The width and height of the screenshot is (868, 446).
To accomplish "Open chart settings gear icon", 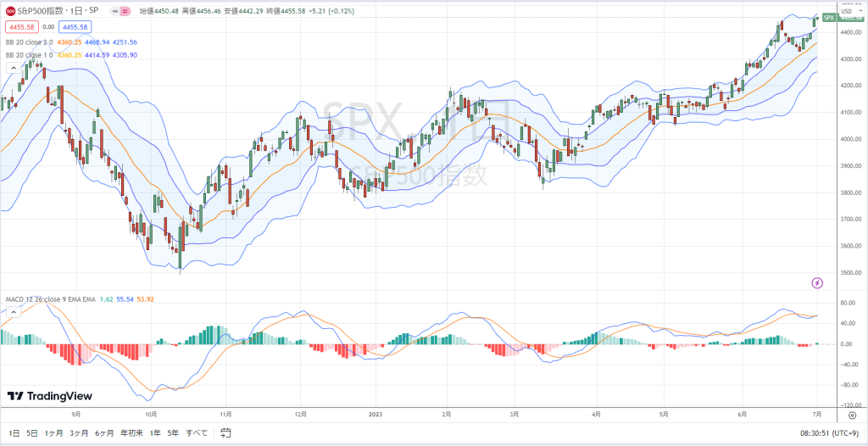I will (x=852, y=415).
